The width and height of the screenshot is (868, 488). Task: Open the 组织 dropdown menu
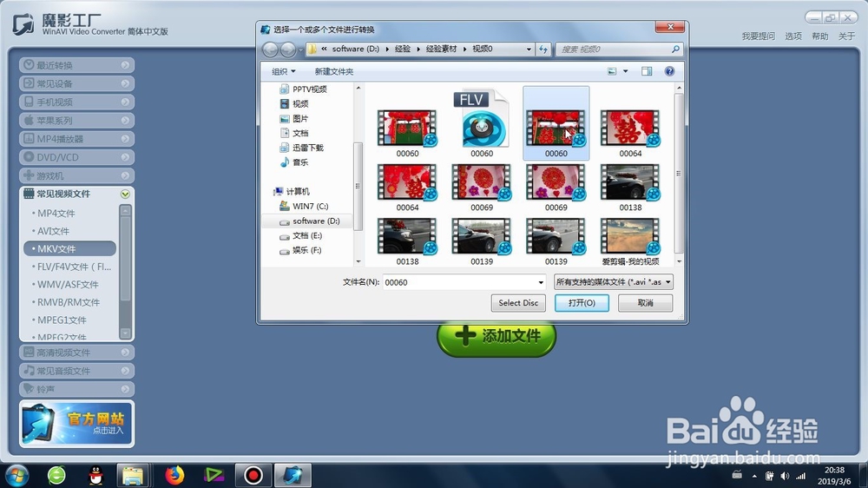(x=284, y=71)
